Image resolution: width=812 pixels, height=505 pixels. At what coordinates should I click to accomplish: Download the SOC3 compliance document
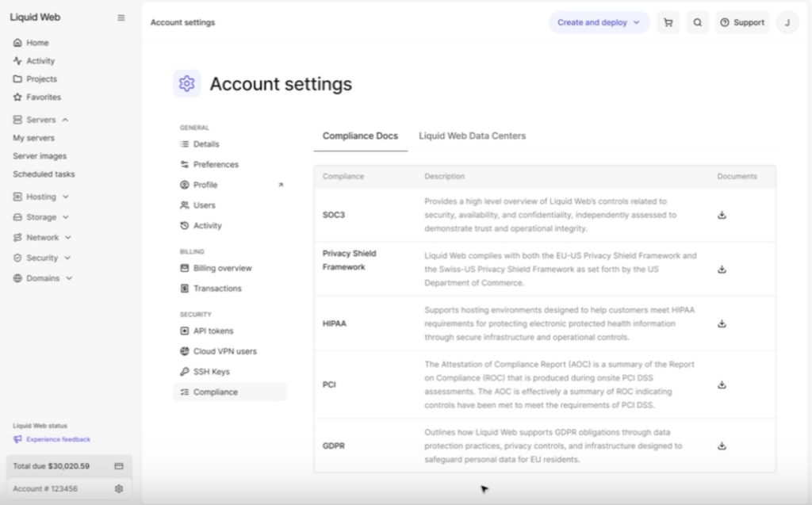tap(722, 215)
